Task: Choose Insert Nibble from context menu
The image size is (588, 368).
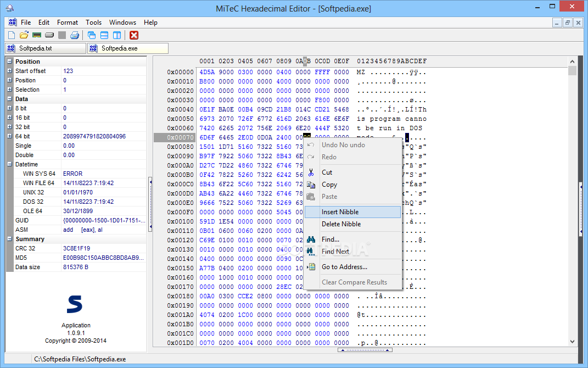Action: coord(352,212)
